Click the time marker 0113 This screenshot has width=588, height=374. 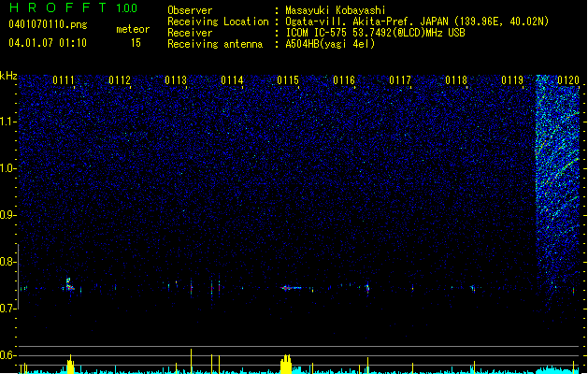pyautogui.click(x=176, y=80)
